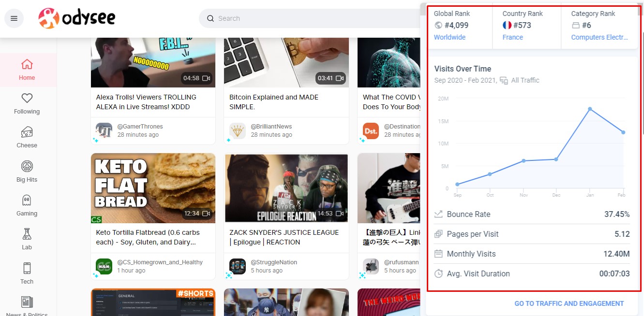Play the Alexa Trolls video thumbnail

tap(153, 62)
